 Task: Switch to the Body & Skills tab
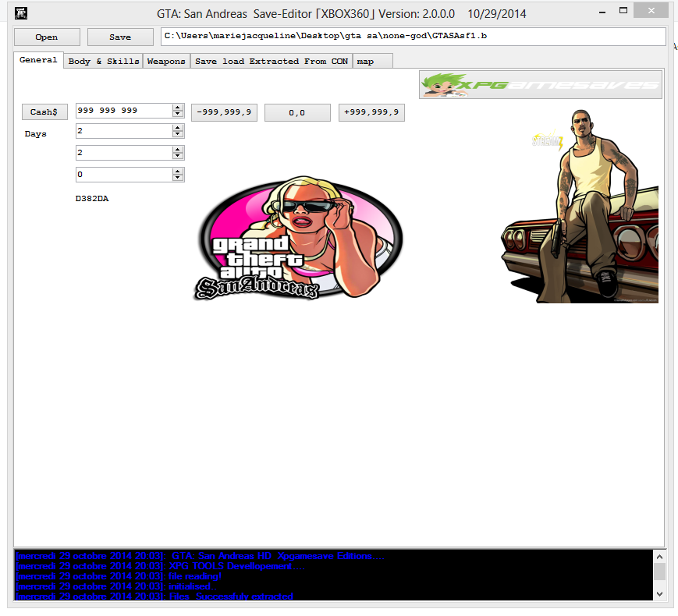(104, 62)
